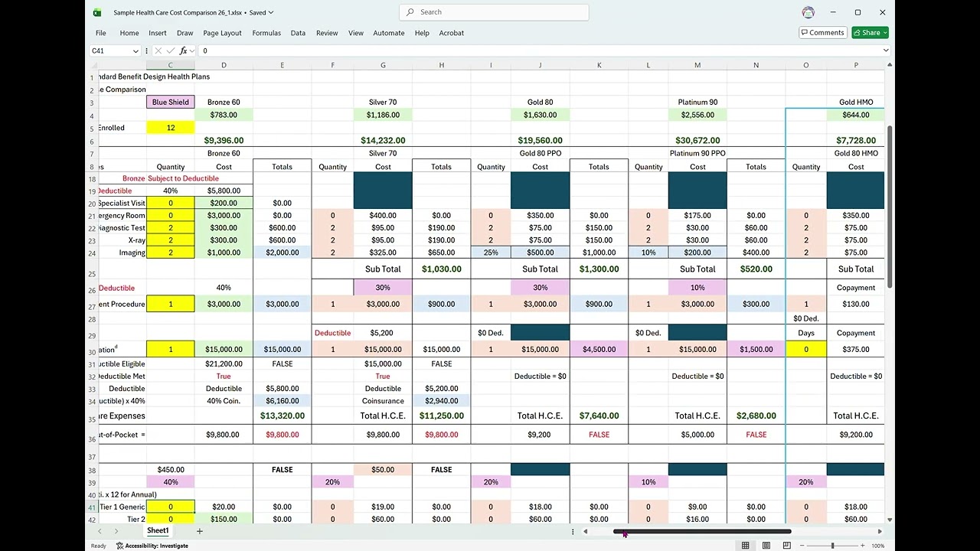Select the yellow Enrolled cell showing 12

[x=171, y=128]
